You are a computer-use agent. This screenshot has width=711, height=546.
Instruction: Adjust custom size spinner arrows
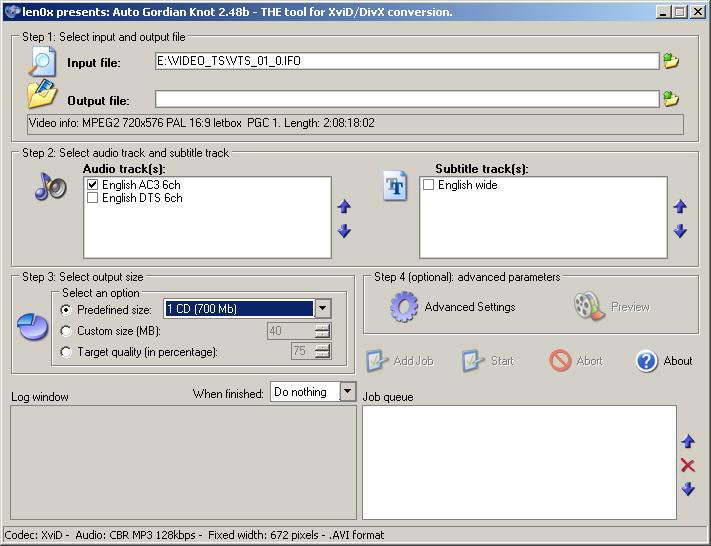tap(322, 331)
